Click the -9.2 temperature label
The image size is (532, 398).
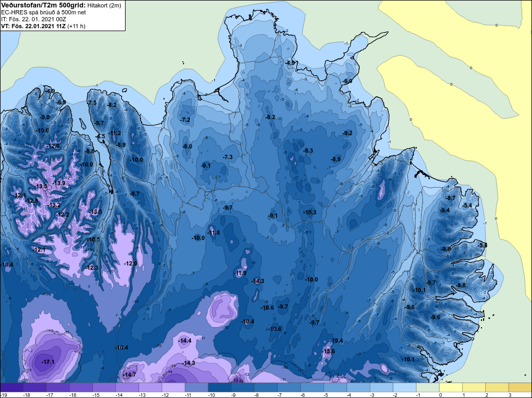click(347, 133)
